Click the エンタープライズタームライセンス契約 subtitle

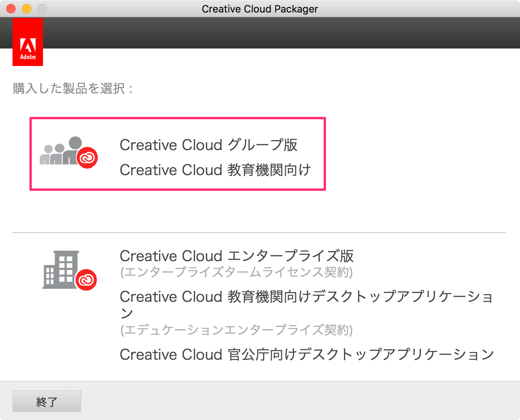(x=237, y=272)
